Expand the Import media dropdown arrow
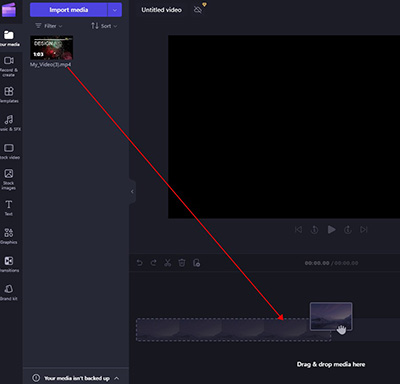 [x=115, y=10]
